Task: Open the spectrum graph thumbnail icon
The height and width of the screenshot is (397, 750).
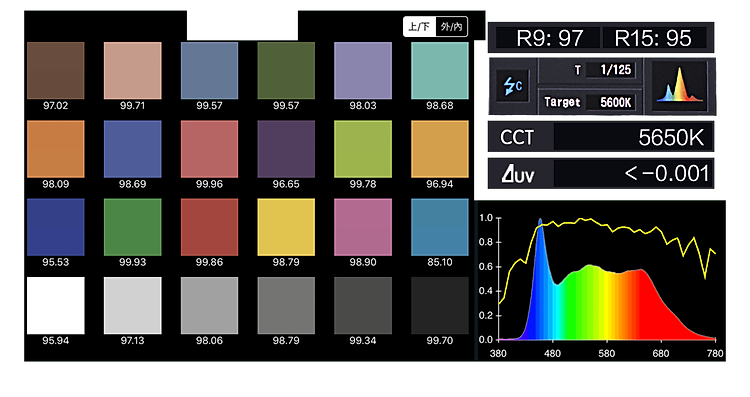Action: click(679, 86)
